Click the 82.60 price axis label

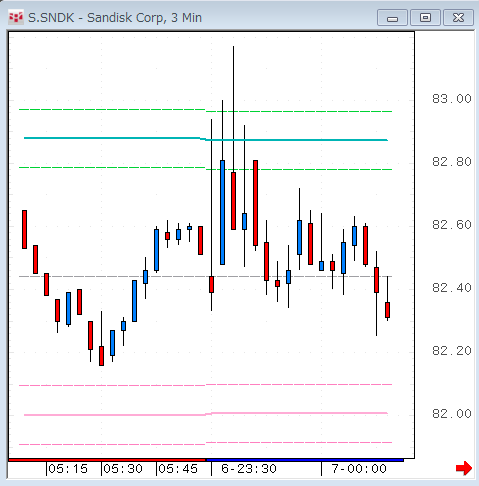(x=452, y=225)
